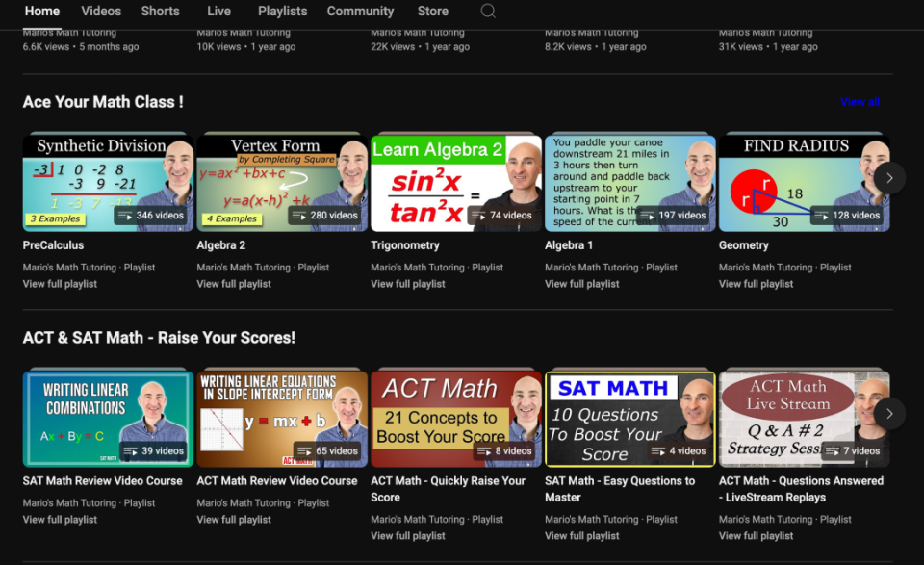
Task: Open ACT Math - Questions Answered LiveStream Replays
Action: coord(801,489)
